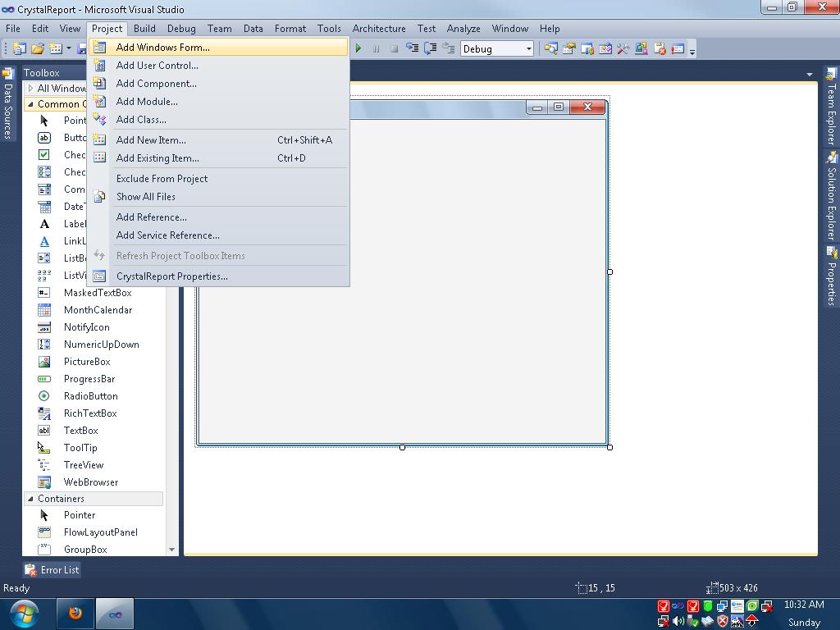Start debugging with the green Run icon
Screen dimensions: 840x630
[x=358, y=48]
